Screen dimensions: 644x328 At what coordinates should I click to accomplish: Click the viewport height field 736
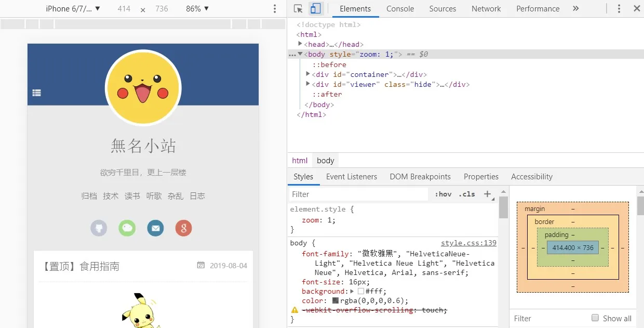pos(162,9)
